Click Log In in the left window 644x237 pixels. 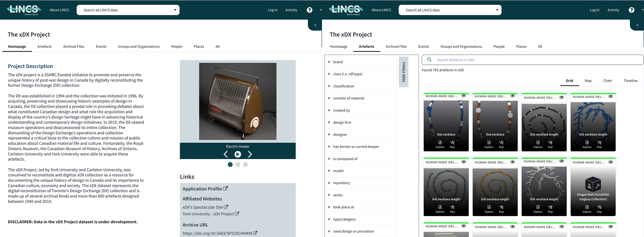(273, 10)
